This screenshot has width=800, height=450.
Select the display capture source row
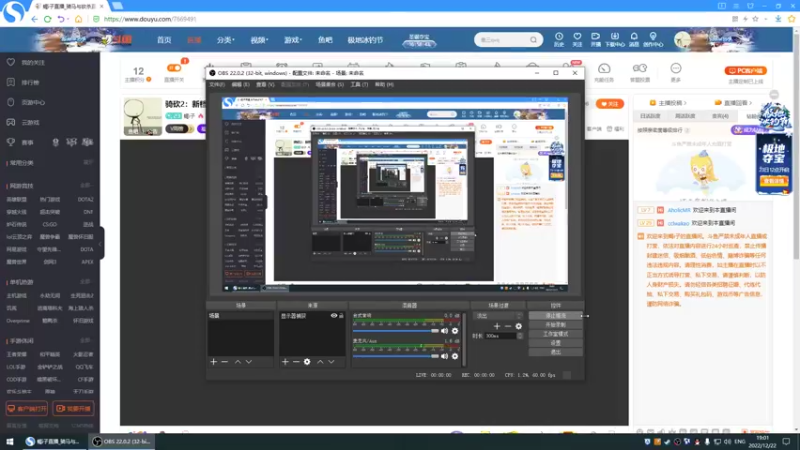pyautogui.click(x=312, y=316)
